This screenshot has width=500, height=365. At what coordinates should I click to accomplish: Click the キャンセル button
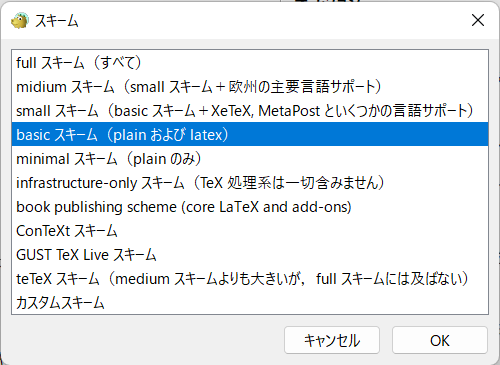click(332, 340)
